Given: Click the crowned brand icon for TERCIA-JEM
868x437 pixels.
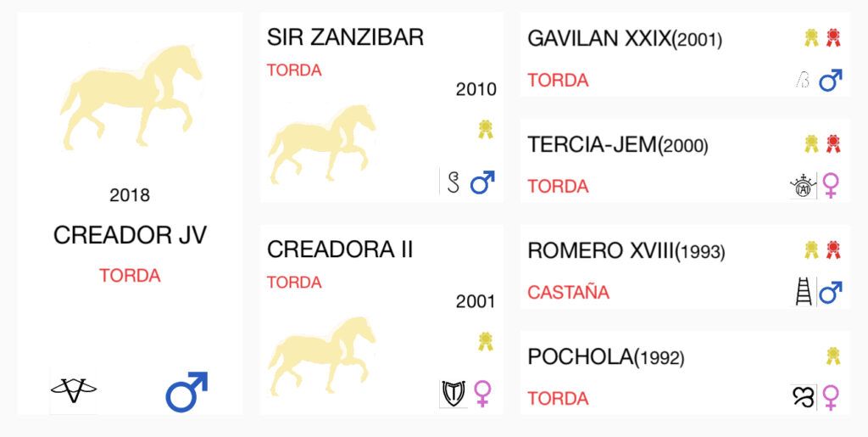Looking at the screenshot, I should pyautogui.click(x=802, y=186).
